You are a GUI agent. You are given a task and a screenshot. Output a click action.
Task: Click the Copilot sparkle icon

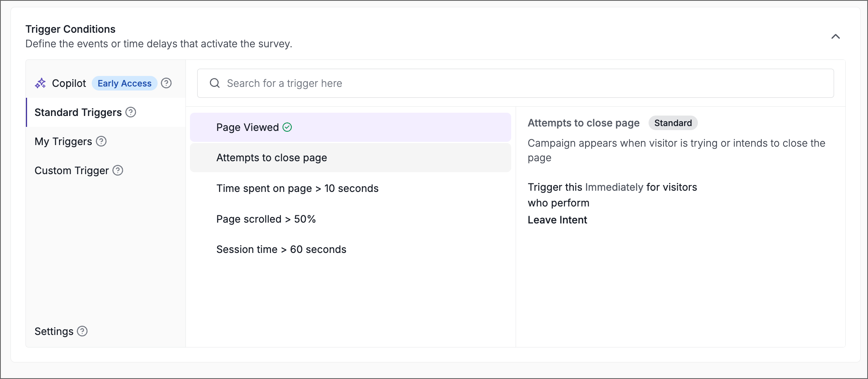click(41, 83)
